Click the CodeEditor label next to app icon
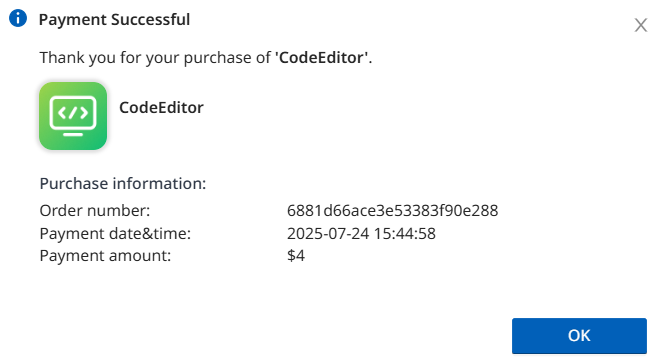Screen dimensions: 667x363 [161, 108]
